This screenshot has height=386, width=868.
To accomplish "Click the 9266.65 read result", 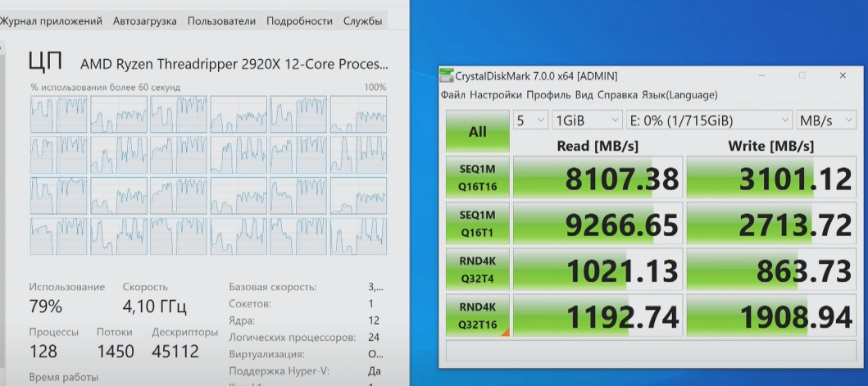I will (598, 224).
